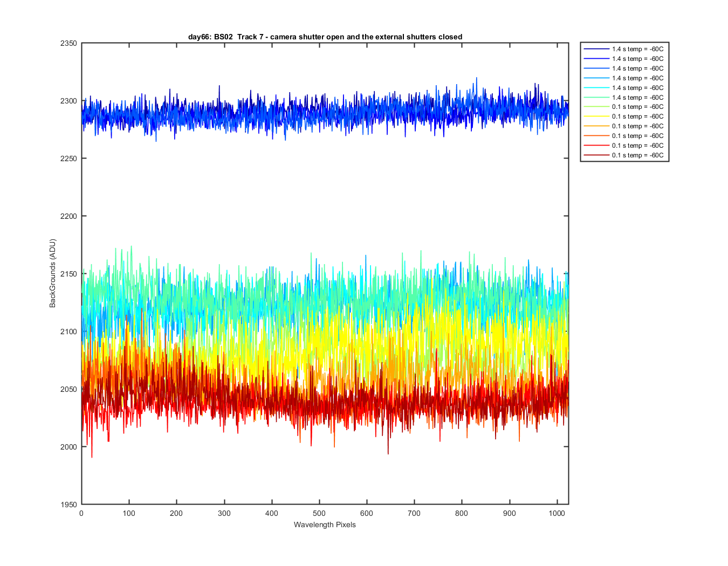Select the 'BackGrounds (ADU)' y-axis label
Image resolution: width=728 pixels, height=566 pixels.
point(52,273)
